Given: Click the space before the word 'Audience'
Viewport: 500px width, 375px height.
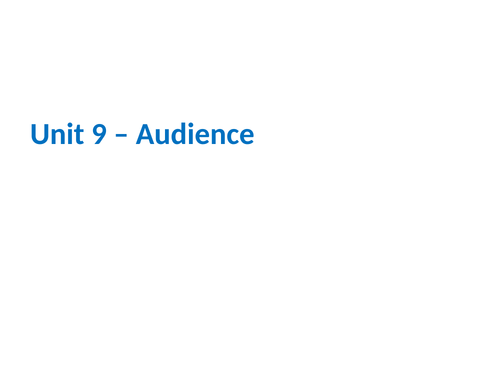Looking at the screenshot, I should pos(131,134).
